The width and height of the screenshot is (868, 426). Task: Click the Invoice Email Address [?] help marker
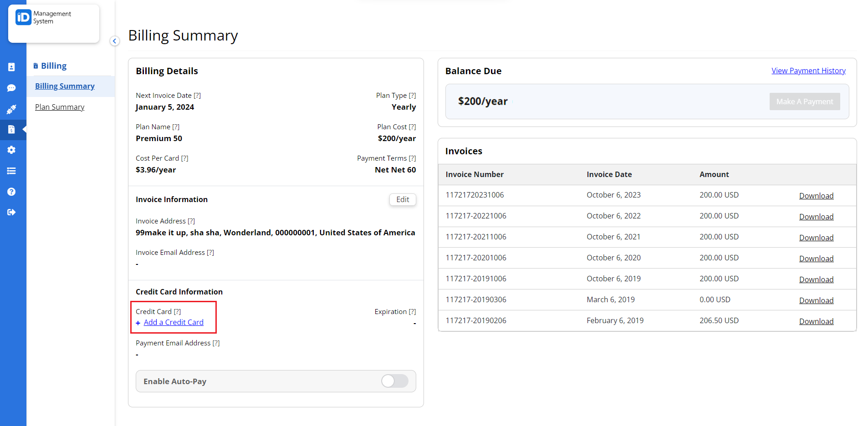210,253
